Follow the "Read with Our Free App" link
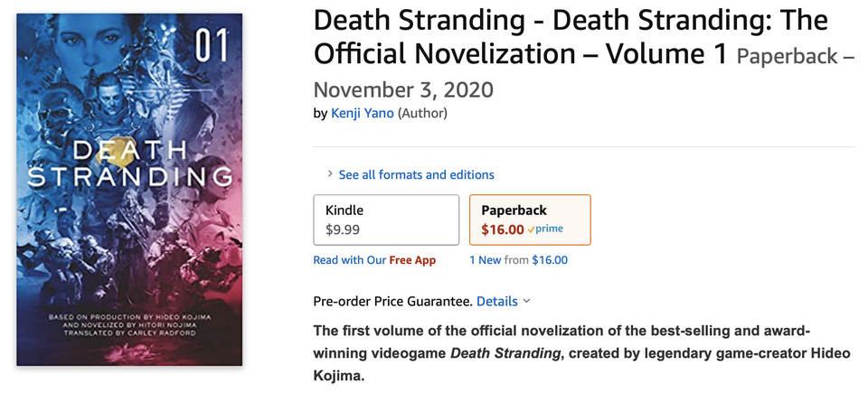 [374, 260]
